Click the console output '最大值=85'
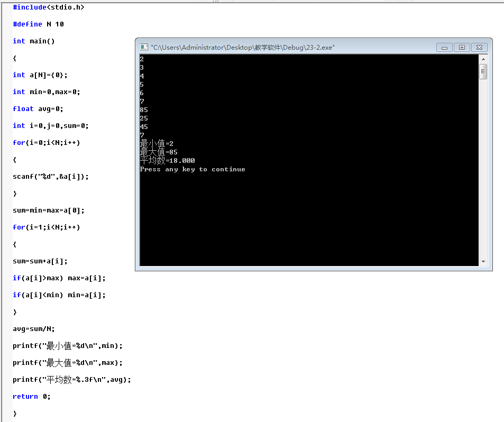The width and height of the screenshot is (504, 422). pos(159,152)
